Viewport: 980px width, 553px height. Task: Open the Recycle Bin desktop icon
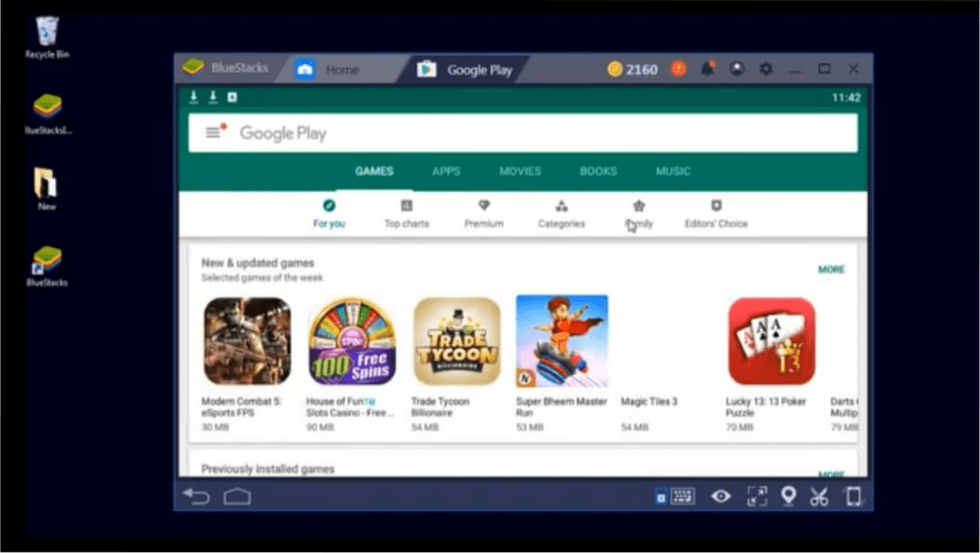(x=47, y=37)
